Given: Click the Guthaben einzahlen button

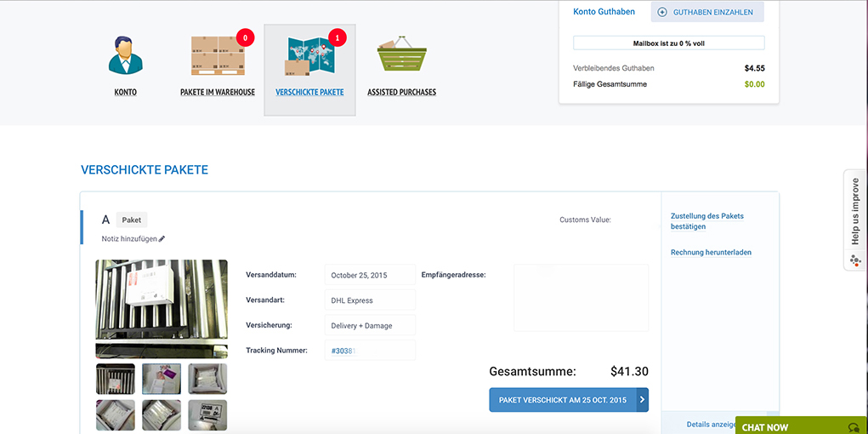Looking at the screenshot, I should pos(707,12).
